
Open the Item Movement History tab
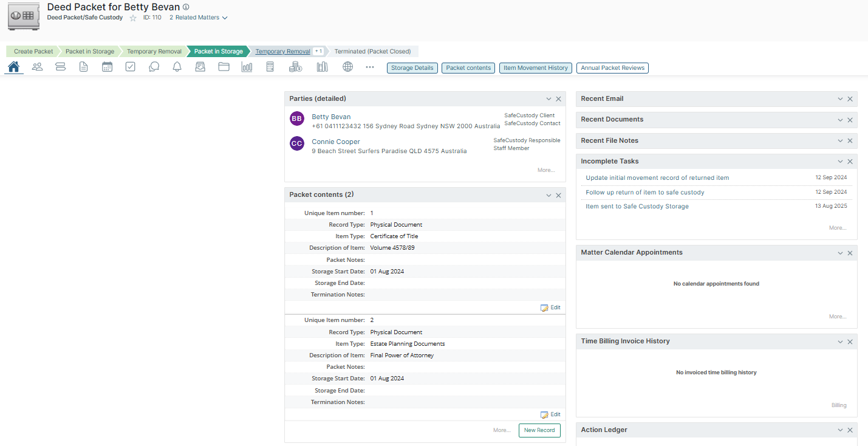click(535, 68)
